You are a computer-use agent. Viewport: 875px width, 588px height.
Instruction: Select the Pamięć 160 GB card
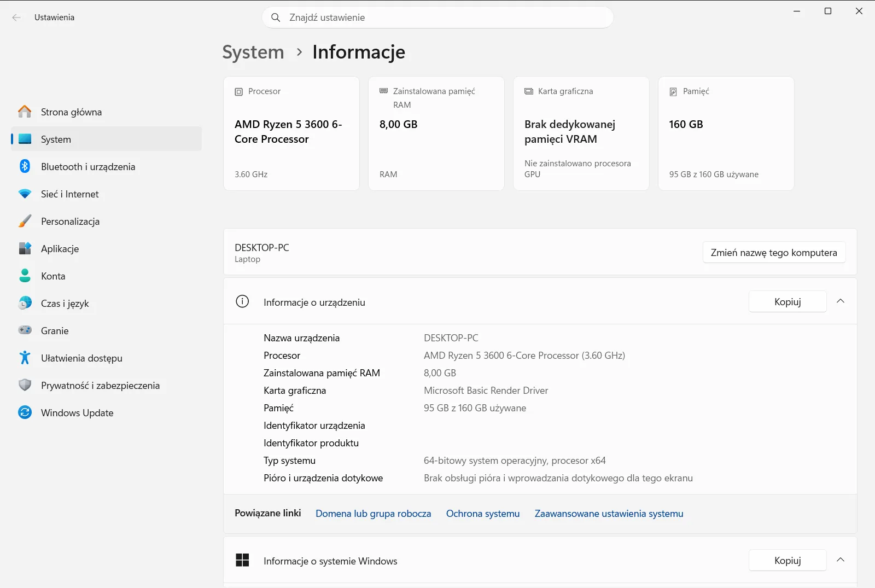(726, 133)
